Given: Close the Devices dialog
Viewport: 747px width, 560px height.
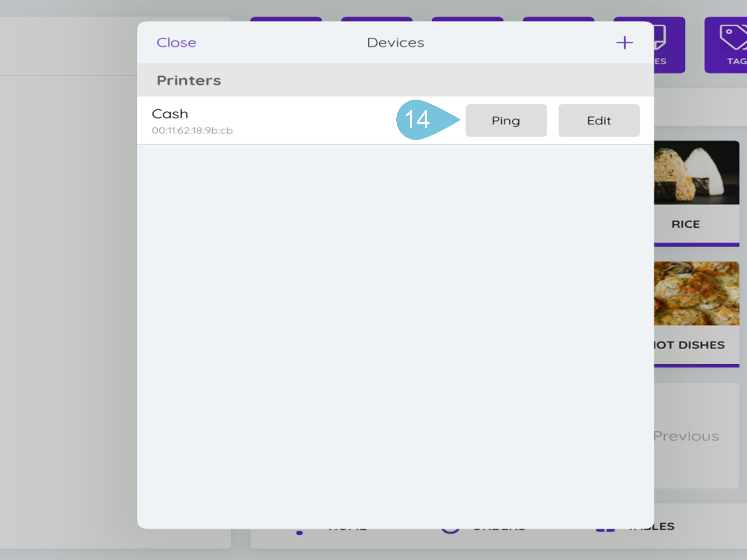Looking at the screenshot, I should pos(176,43).
